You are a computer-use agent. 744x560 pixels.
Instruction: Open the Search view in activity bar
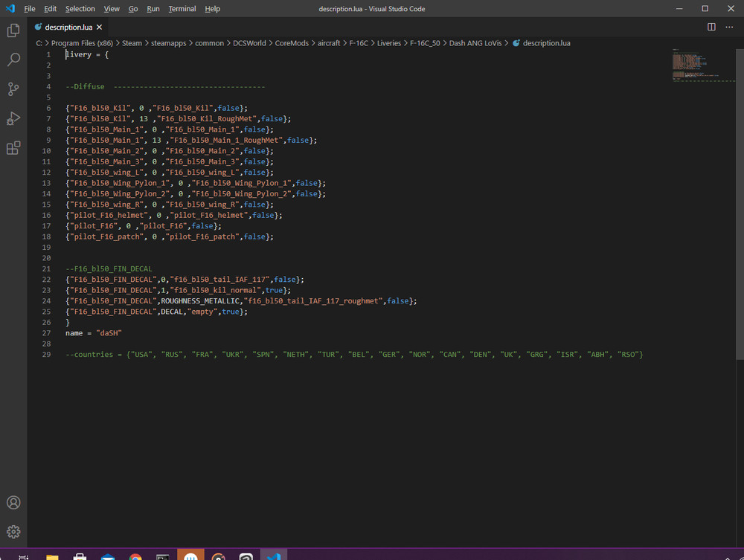pos(13,60)
